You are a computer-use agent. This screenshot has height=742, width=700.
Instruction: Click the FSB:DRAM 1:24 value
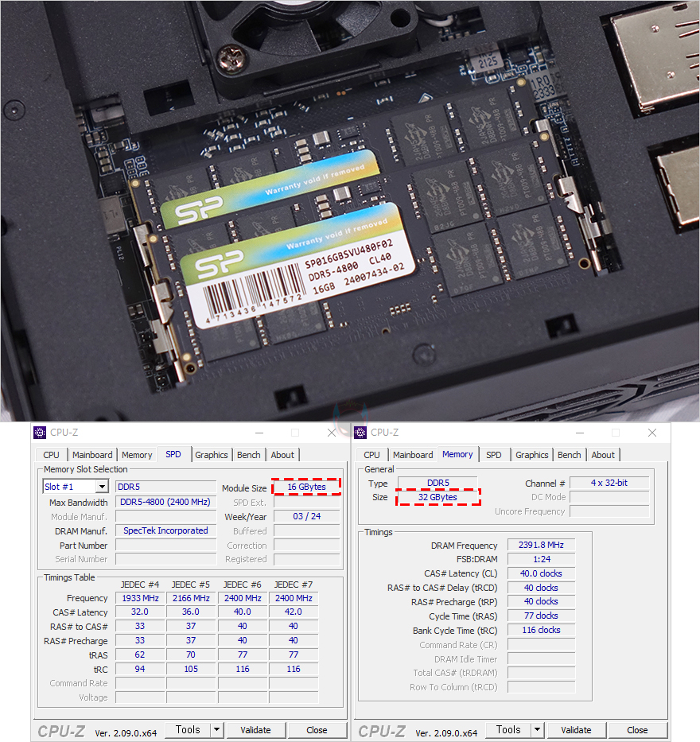coord(541,559)
